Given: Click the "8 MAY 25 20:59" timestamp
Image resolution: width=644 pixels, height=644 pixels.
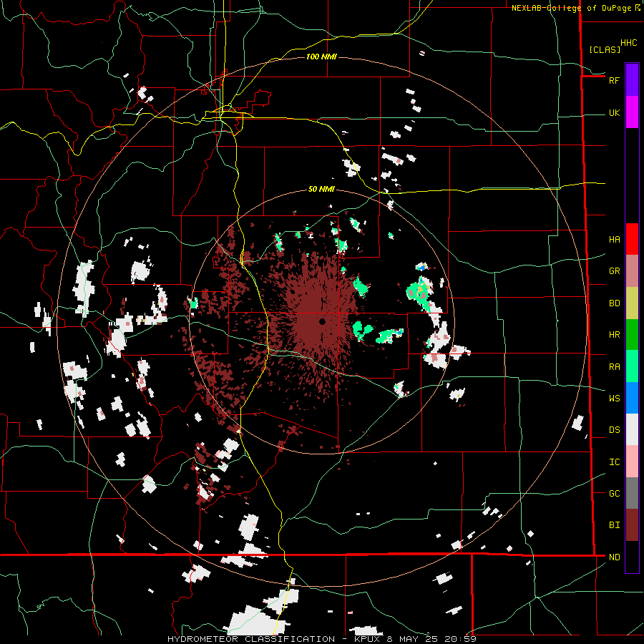Looking at the screenshot, I should coord(431,639).
